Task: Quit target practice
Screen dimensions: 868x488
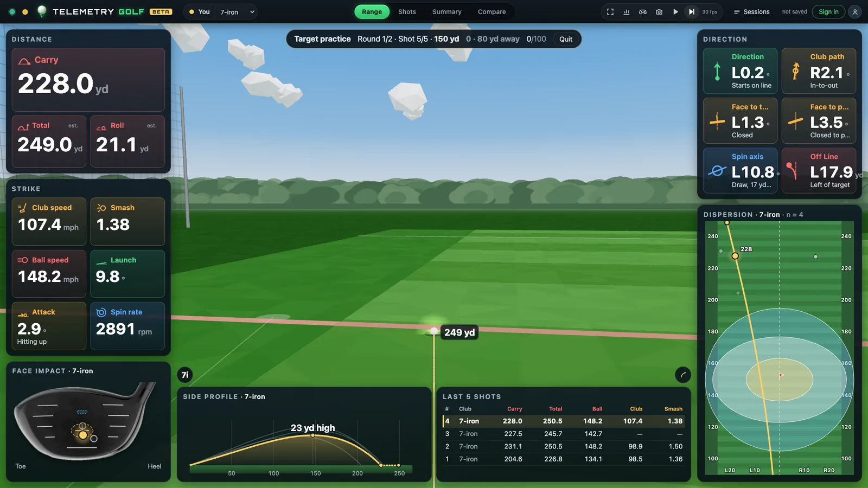Action: pyautogui.click(x=566, y=39)
